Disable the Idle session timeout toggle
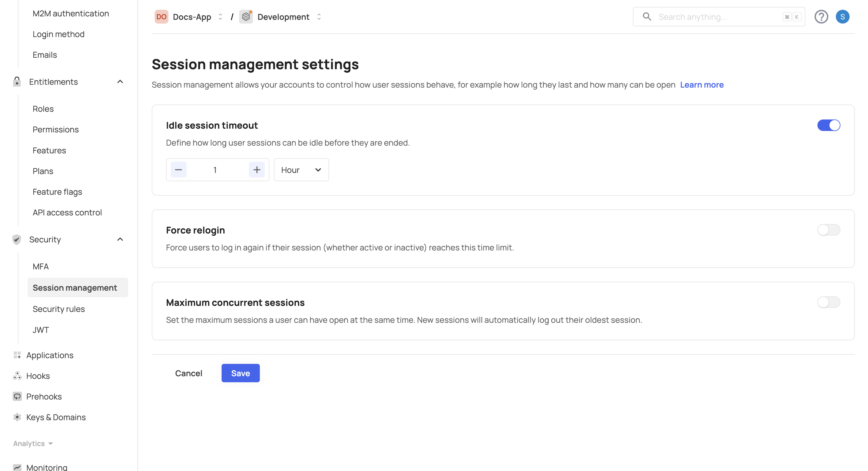The height and width of the screenshot is (471, 868). tap(828, 125)
